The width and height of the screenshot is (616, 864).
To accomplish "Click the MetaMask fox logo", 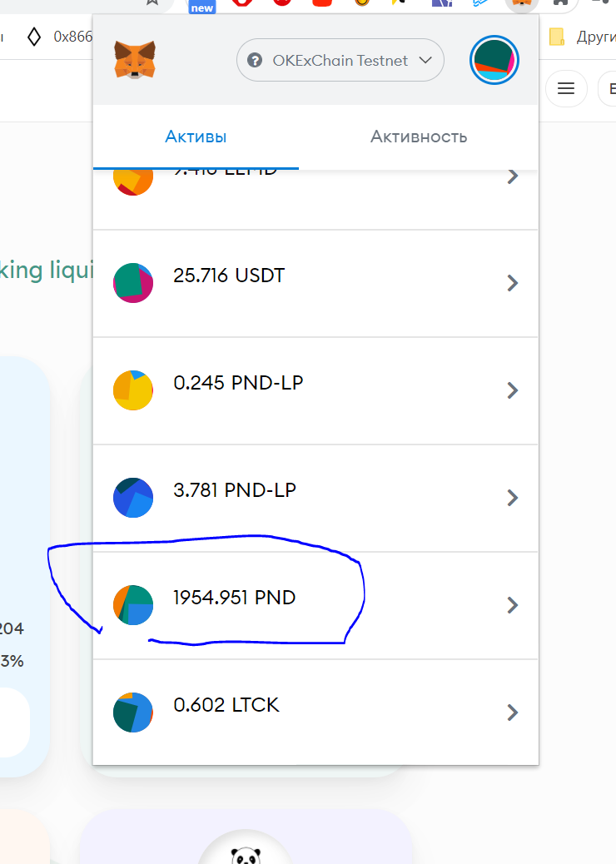I will [135, 60].
